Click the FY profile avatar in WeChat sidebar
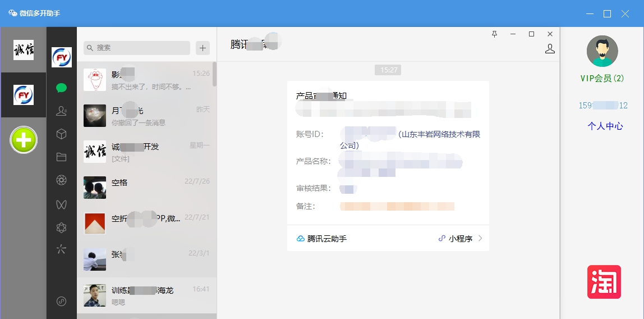Viewport: 644px width, 319px height. pyautogui.click(x=62, y=57)
